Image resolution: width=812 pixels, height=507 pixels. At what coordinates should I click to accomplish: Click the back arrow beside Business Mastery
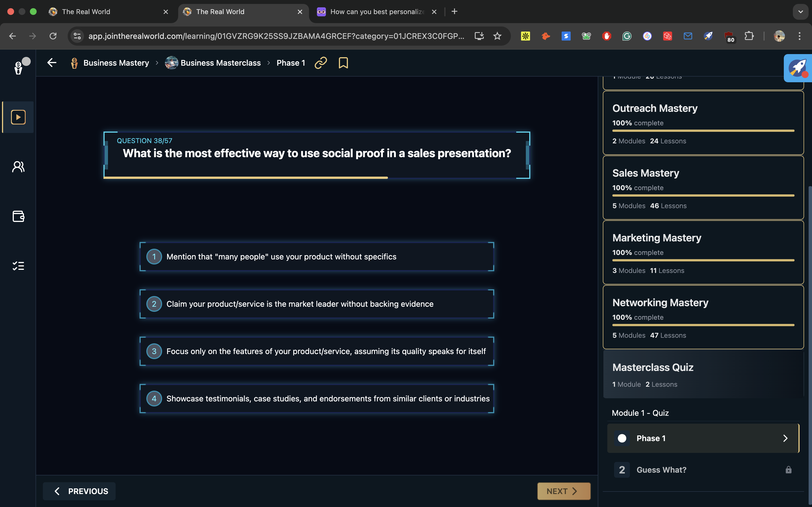tap(52, 63)
